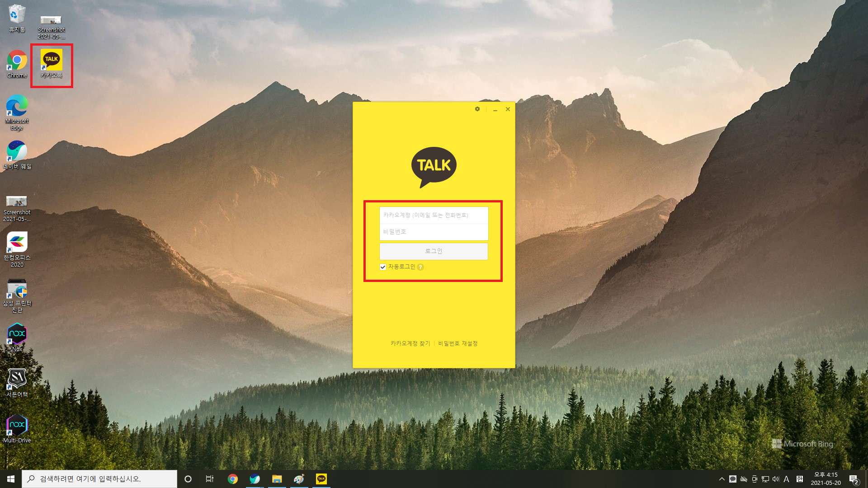Toggle the A input mode indicator
Screen dimensions: 868x488
click(787, 479)
